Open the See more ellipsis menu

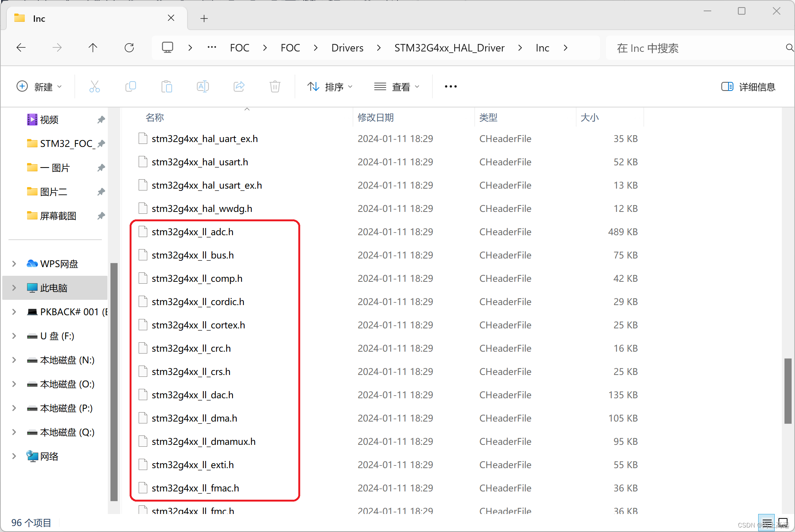[450, 87]
